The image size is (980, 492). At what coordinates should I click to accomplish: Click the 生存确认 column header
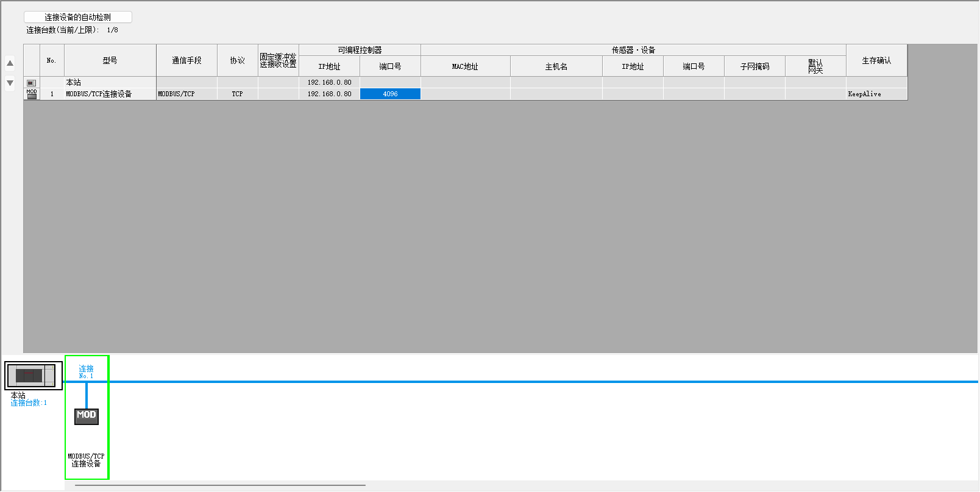click(x=876, y=60)
